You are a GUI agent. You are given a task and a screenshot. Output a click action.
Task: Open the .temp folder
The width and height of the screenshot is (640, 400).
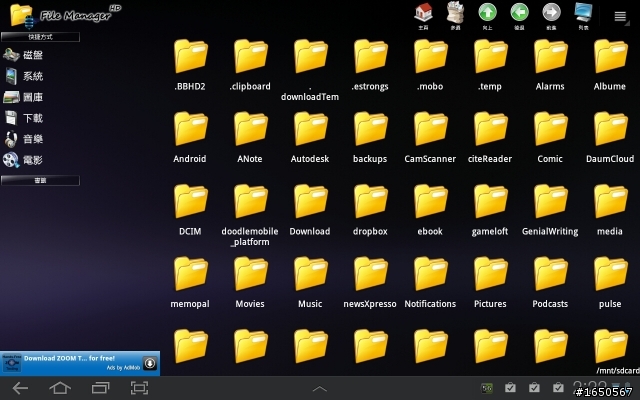(x=490, y=64)
